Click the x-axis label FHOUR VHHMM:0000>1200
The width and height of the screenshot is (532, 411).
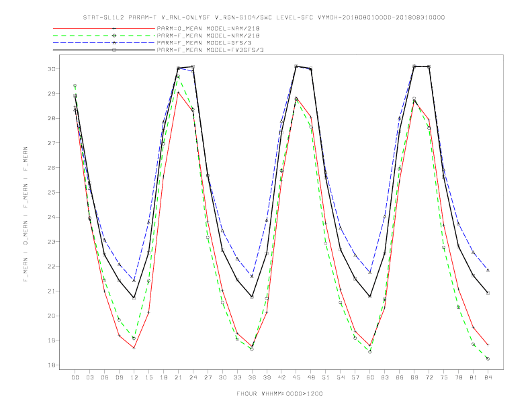279,394
